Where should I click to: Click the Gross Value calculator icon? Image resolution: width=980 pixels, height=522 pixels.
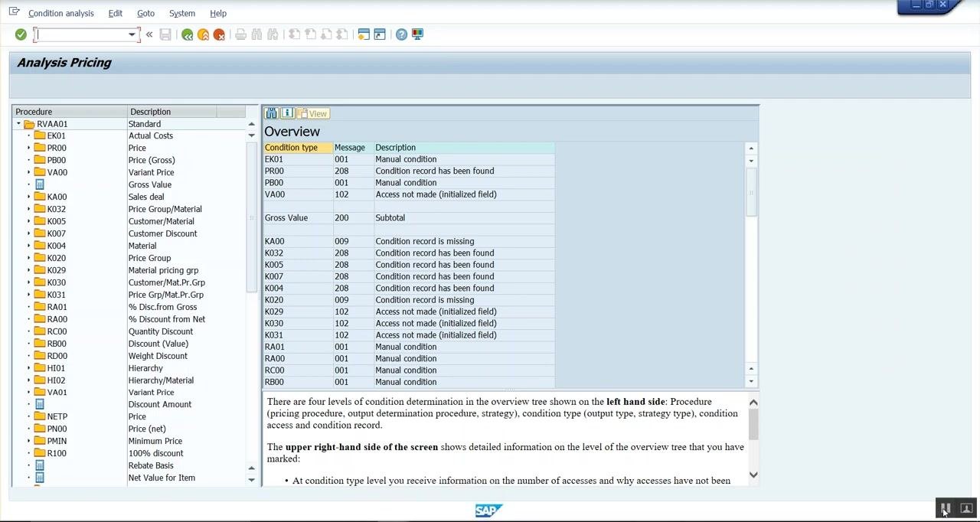click(40, 184)
